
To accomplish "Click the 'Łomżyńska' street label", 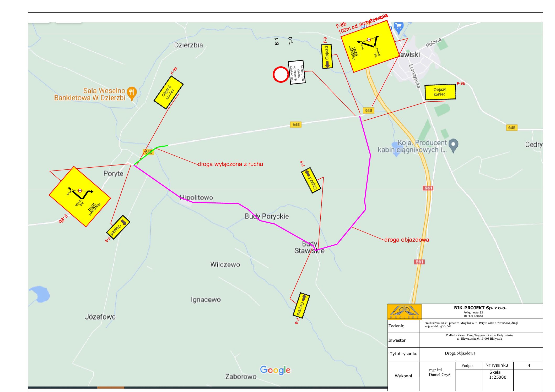I will (415, 76).
